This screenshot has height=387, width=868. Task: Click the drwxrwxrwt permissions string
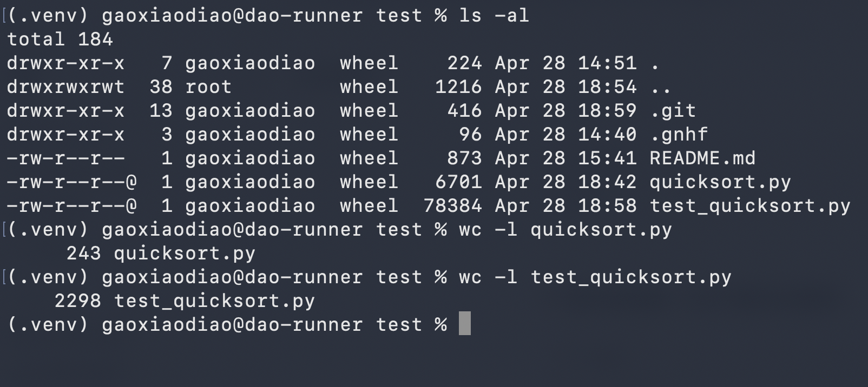[x=65, y=87]
